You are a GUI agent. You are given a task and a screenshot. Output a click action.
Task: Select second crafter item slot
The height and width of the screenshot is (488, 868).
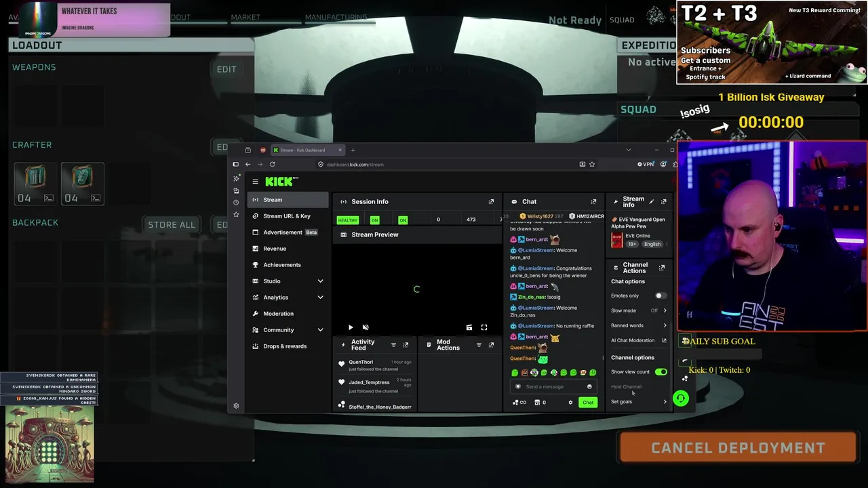[83, 183]
